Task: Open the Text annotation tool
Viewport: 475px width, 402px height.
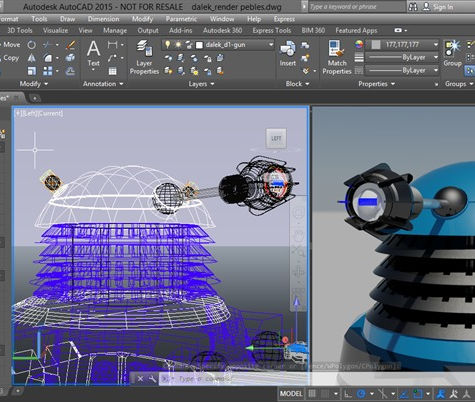Action: point(93,53)
